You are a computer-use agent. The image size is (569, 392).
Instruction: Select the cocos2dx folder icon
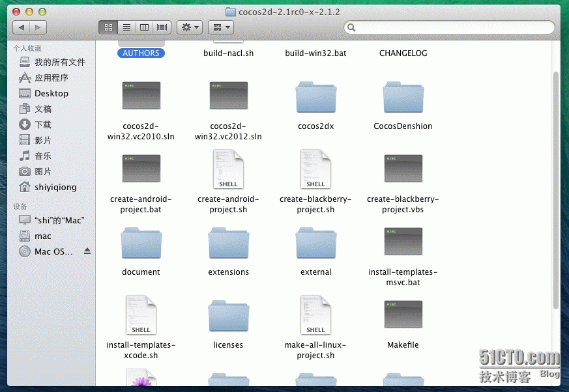(x=315, y=97)
